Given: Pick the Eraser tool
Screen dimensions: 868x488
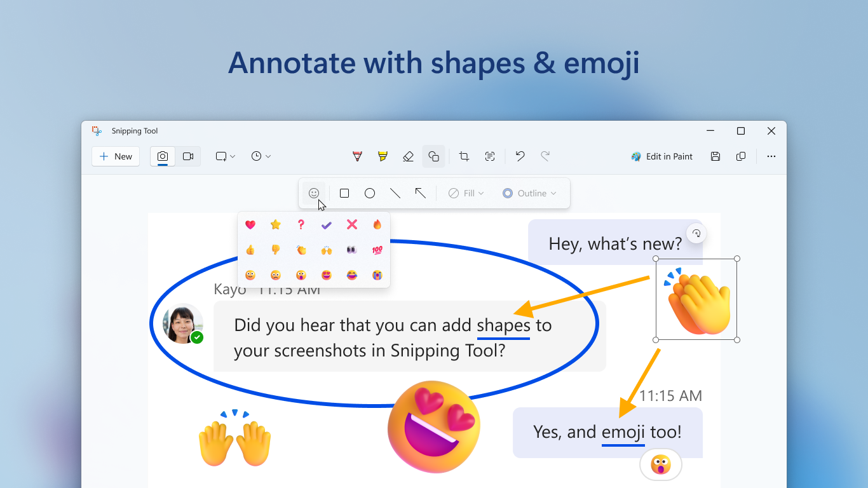Looking at the screenshot, I should point(408,156).
